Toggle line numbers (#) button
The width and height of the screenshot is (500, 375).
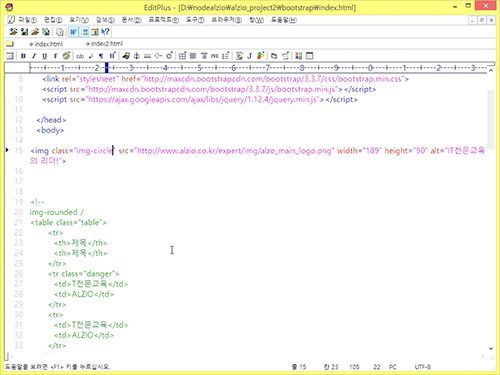coord(85,32)
